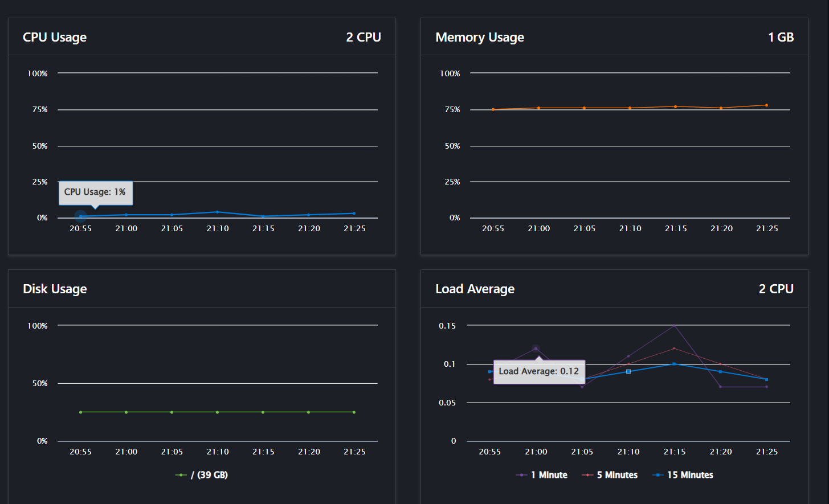This screenshot has height=504, width=829.
Task: Select the Disk Usage point at 20:55
Action: (80, 412)
